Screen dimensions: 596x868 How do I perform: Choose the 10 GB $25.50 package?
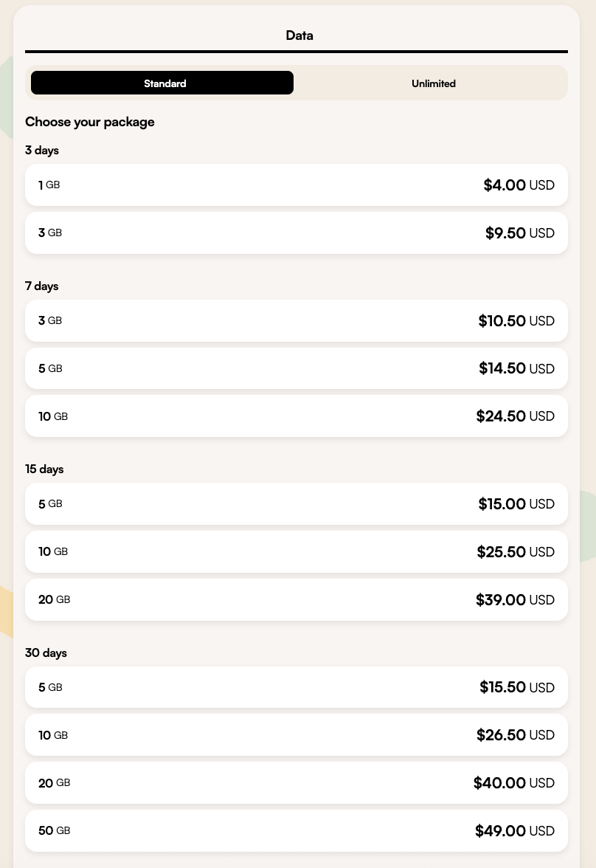point(296,552)
